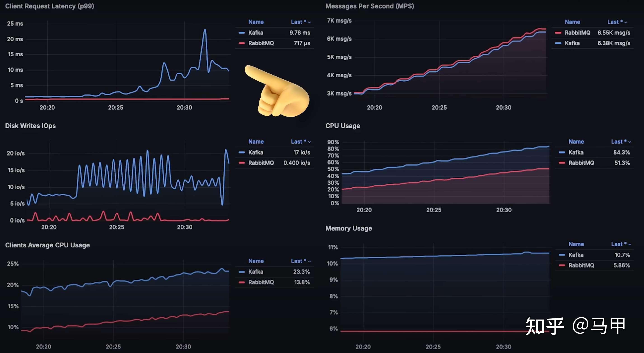644x353 pixels.
Task: Click Kafka blue swatch in Latency legend
Action: click(242, 33)
